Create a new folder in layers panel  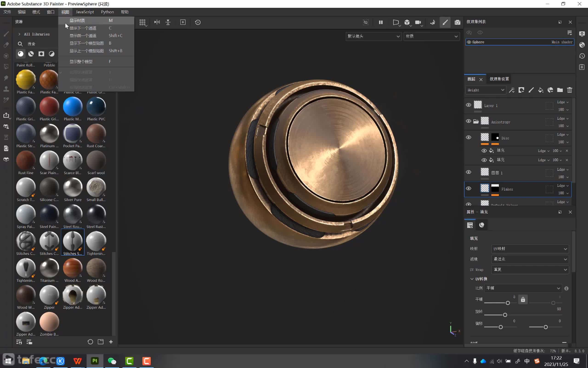pyautogui.click(x=560, y=90)
